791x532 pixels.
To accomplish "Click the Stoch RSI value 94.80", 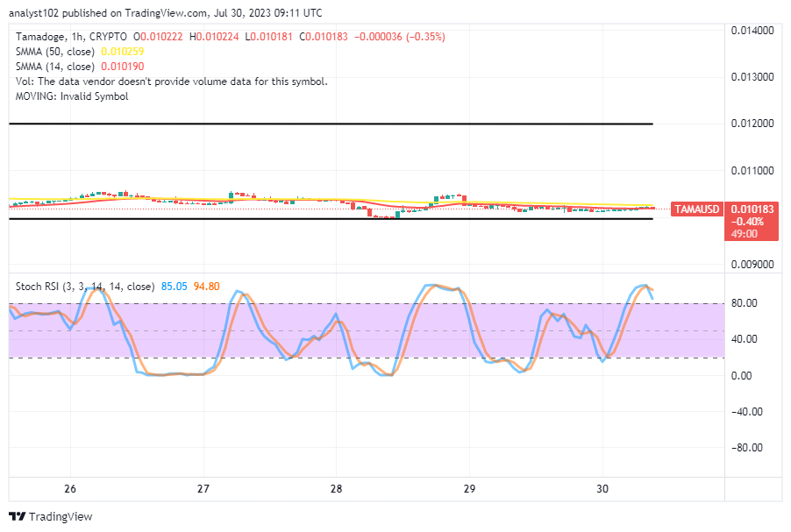I will point(206,287).
